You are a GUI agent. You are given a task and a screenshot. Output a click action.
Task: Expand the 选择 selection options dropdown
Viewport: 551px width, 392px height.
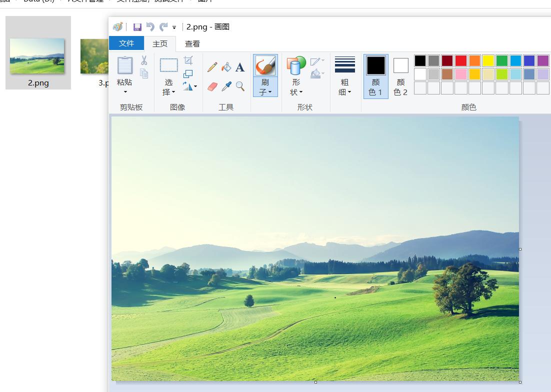point(168,88)
